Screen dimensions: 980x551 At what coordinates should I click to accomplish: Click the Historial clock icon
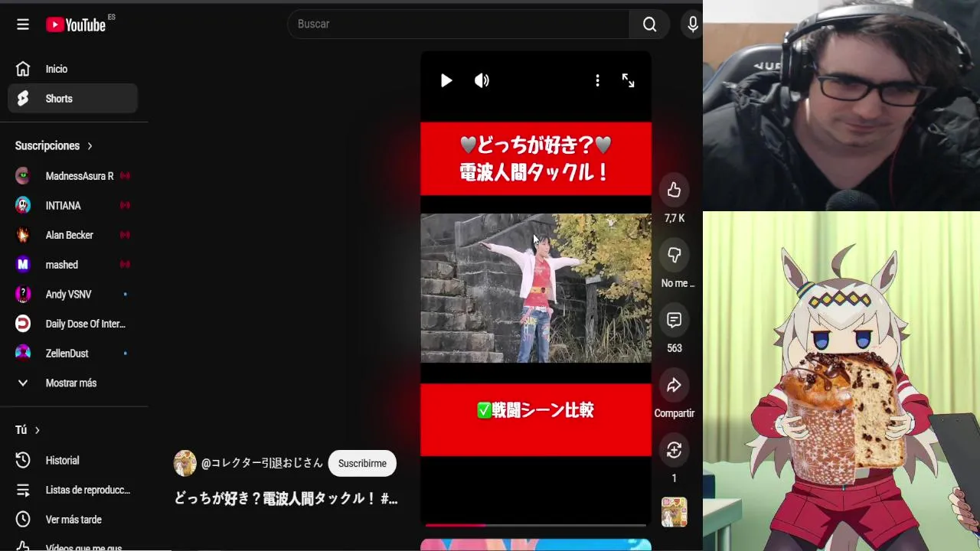[x=23, y=461]
